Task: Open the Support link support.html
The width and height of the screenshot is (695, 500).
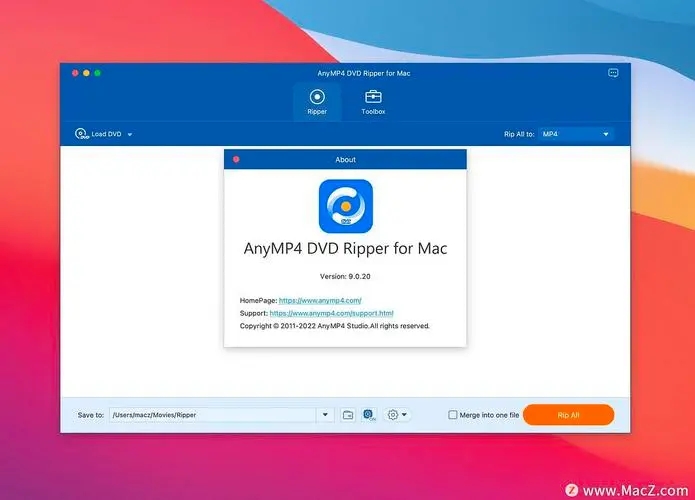Action: pos(332,313)
